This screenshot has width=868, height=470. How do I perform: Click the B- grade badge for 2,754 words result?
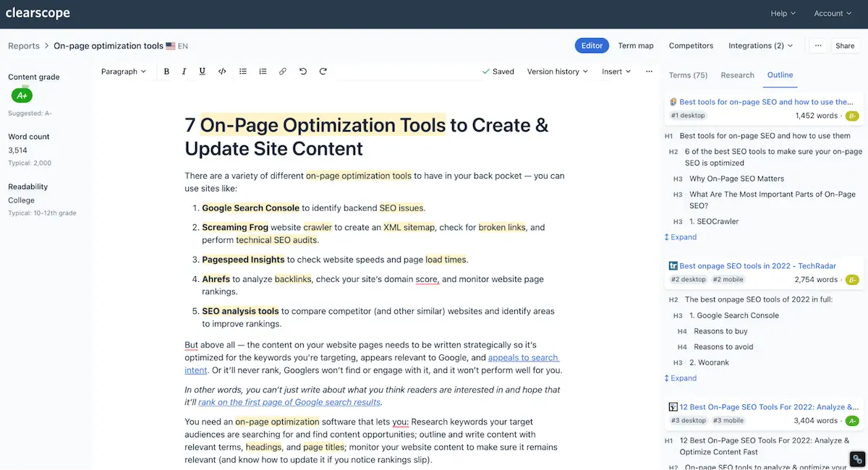(x=852, y=280)
